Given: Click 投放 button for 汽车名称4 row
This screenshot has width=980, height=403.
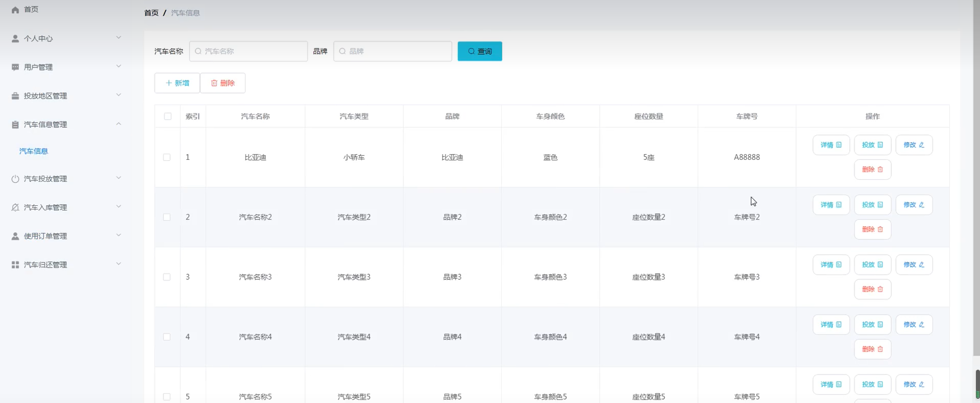Looking at the screenshot, I should (872, 324).
